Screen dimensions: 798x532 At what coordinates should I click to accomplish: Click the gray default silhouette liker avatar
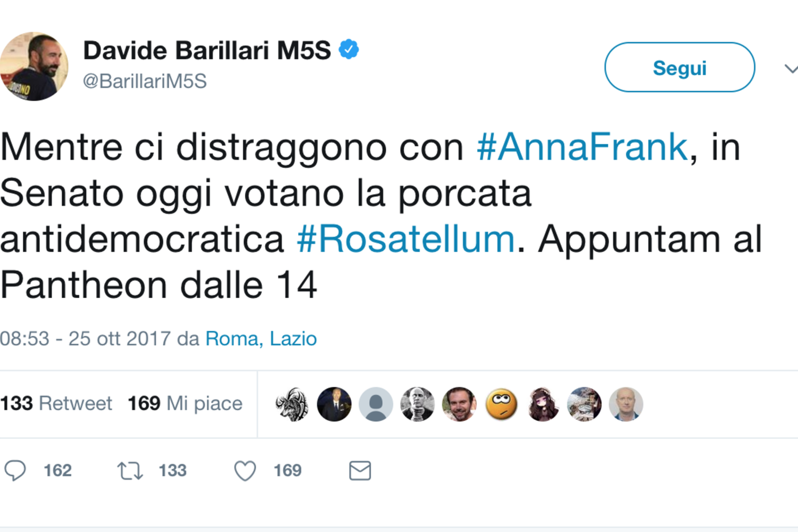click(x=376, y=404)
